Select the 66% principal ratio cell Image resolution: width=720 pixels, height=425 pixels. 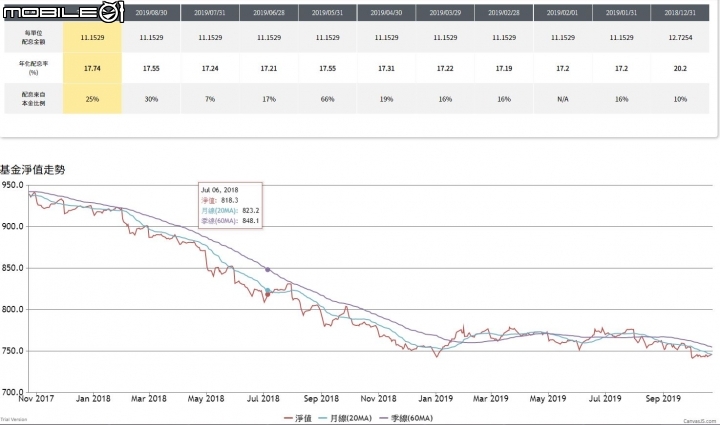tap(327, 99)
